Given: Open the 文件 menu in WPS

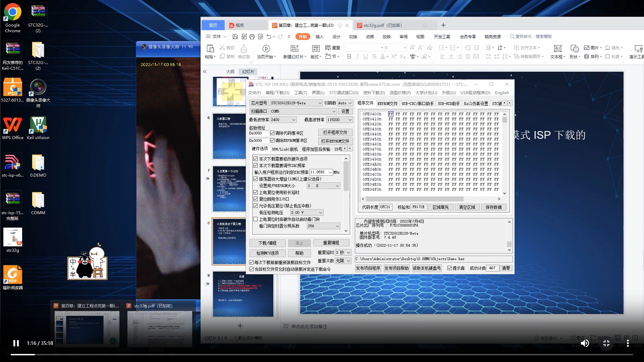Looking at the screenshot, I should 216,37.
